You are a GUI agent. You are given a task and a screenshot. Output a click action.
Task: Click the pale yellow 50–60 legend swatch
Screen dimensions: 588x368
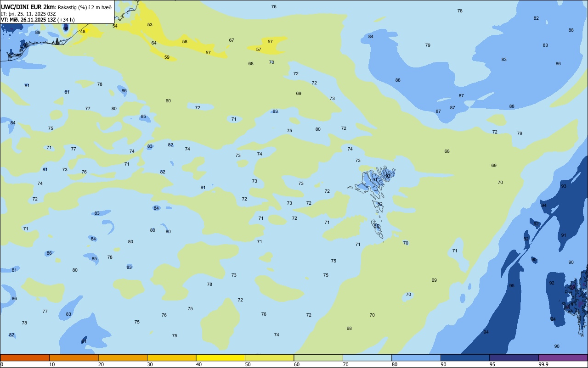(269, 357)
